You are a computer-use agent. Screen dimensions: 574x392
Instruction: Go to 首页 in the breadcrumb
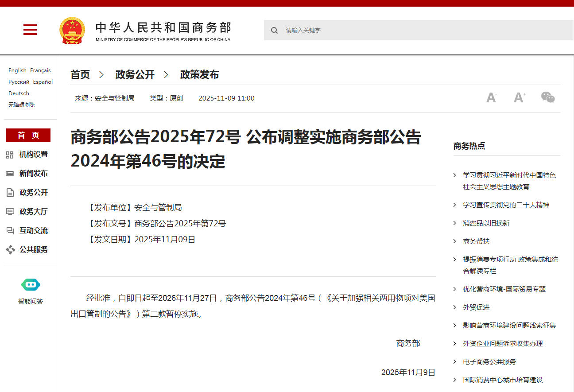(80, 75)
